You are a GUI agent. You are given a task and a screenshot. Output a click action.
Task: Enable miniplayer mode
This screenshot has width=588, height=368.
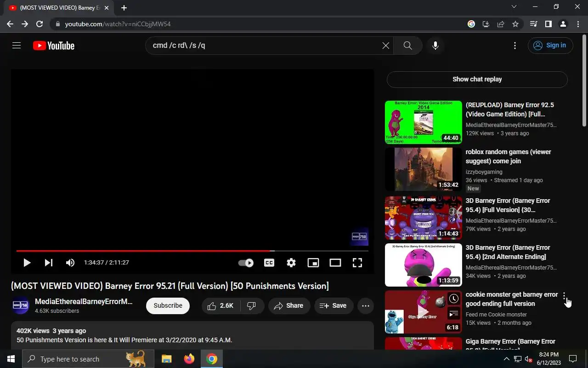pos(313,263)
